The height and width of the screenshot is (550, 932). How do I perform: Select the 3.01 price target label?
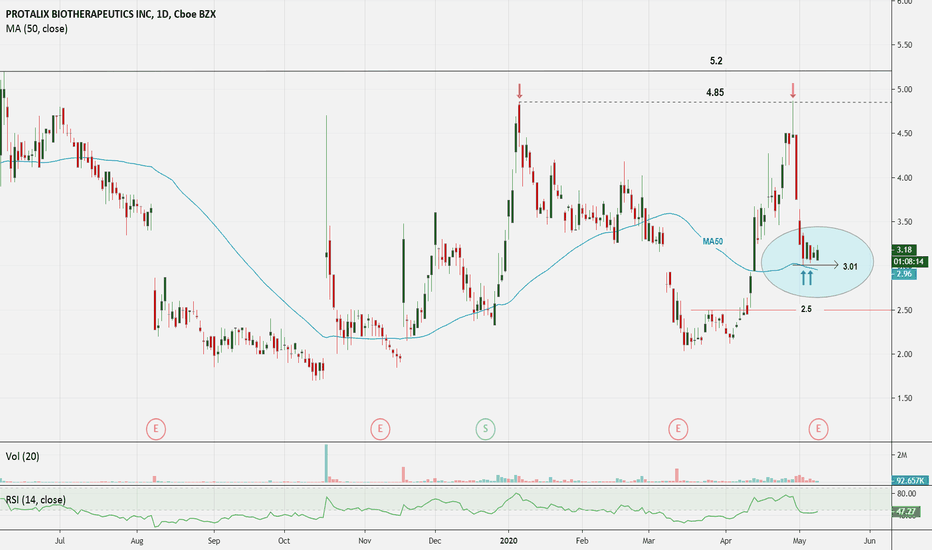tap(850, 266)
